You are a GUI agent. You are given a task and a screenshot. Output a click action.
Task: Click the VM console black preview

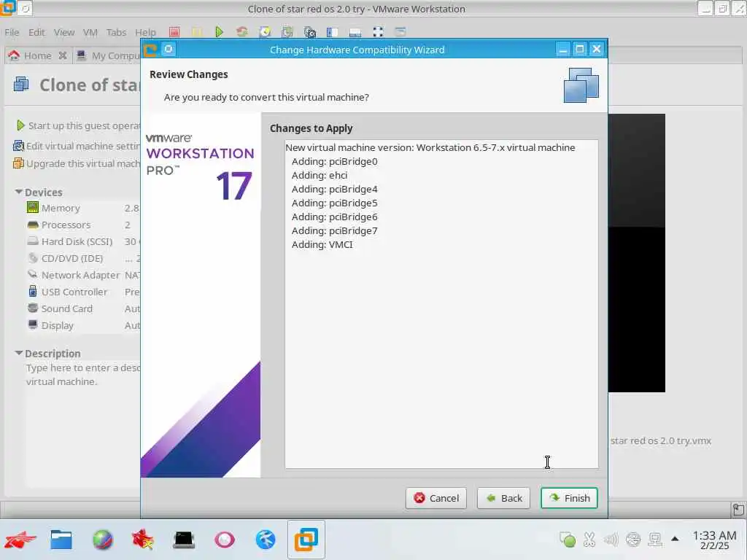click(636, 253)
